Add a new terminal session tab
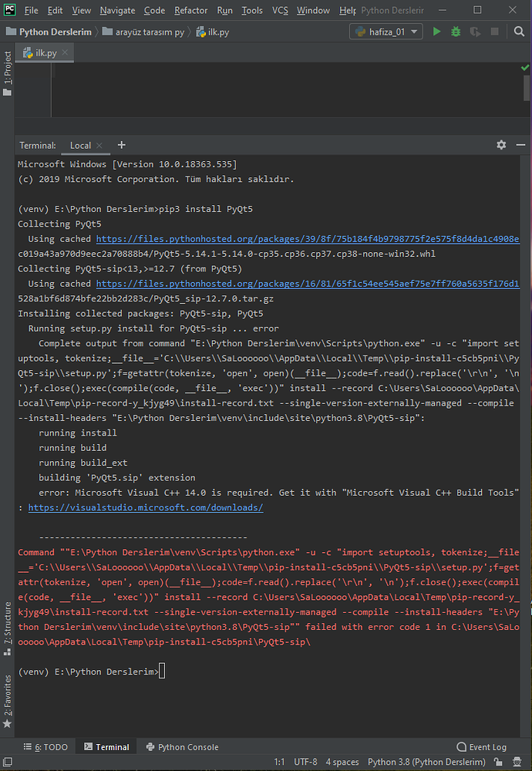This screenshot has height=771, width=532. click(x=121, y=145)
